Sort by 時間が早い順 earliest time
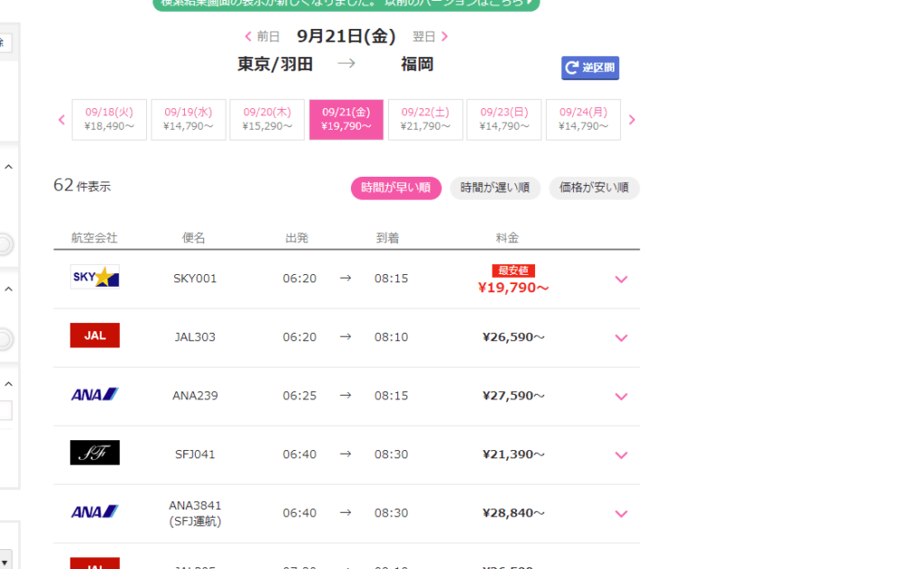This screenshot has height=569, width=924. coord(396,188)
